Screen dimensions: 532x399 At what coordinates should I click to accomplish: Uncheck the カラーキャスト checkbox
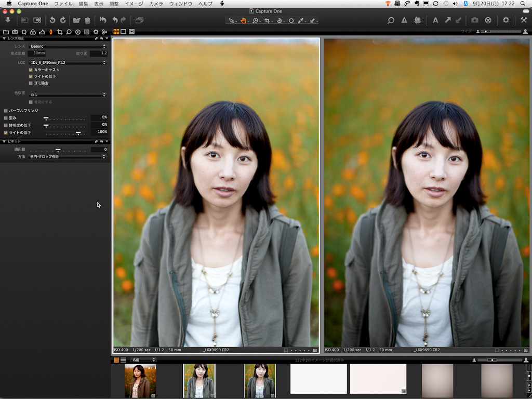point(31,70)
